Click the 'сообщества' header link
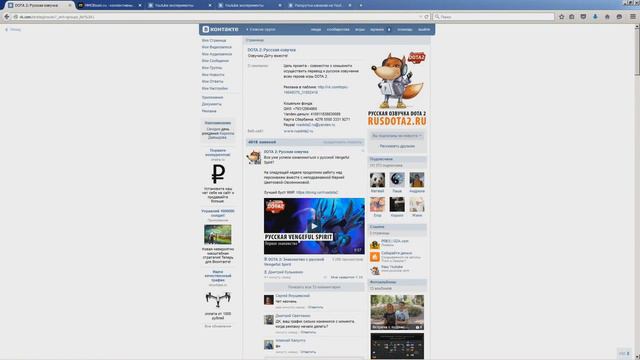This screenshot has width=640, height=360. click(338, 29)
